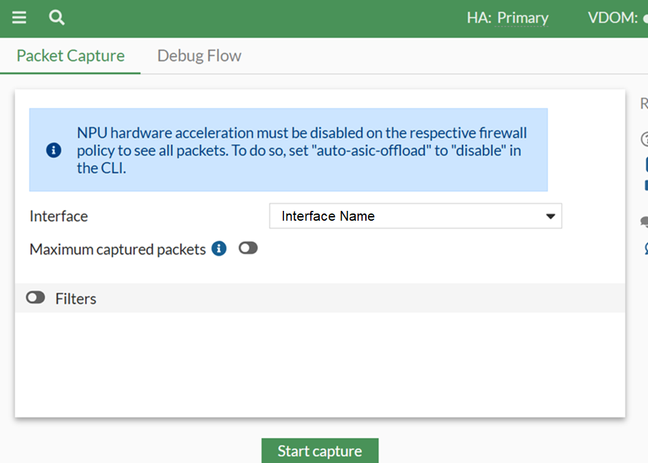Click the NPU hardware acceleration notice text
Image resolution: width=648 pixels, height=463 pixels.
(x=300, y=150)
